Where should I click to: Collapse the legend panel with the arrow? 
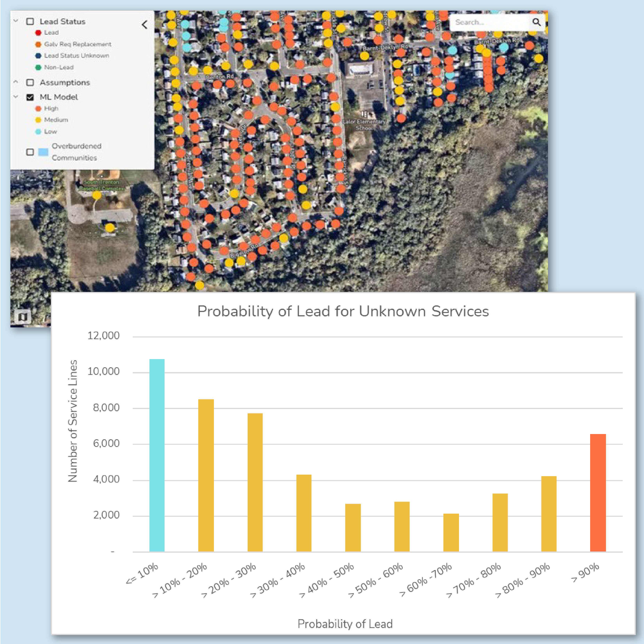click(144, 25)
